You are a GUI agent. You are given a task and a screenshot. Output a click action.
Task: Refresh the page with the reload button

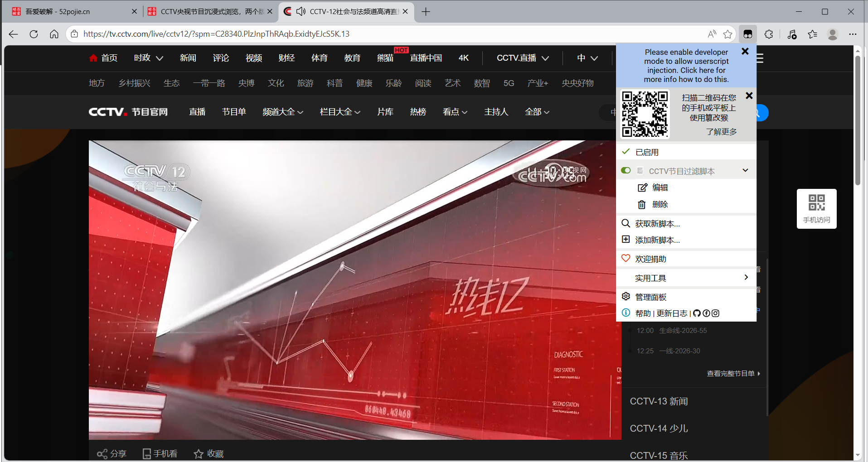tap(34, 34)
